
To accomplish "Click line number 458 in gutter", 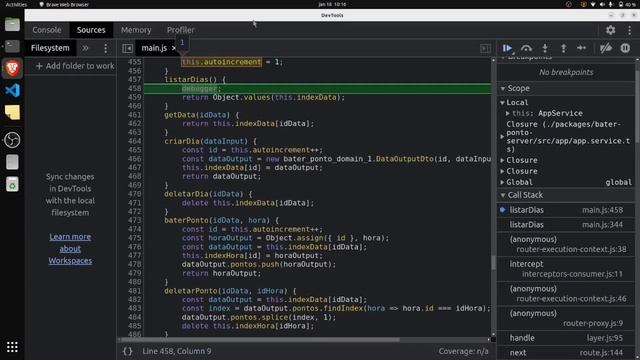I will [x=134, y=89].
